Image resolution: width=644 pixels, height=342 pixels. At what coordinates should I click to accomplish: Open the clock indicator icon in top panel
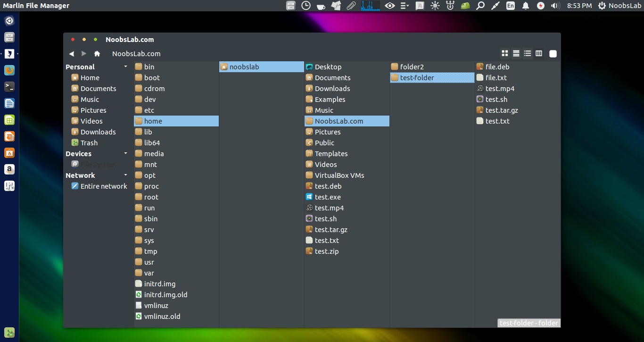(306, 6)
